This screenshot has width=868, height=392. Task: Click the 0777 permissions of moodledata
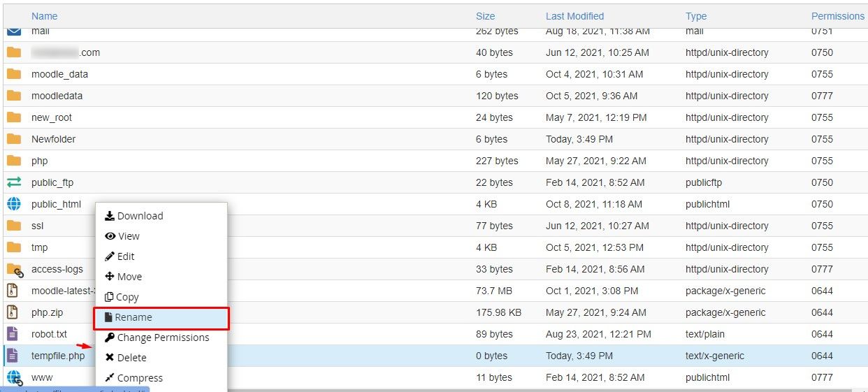(x=822, y=96)
